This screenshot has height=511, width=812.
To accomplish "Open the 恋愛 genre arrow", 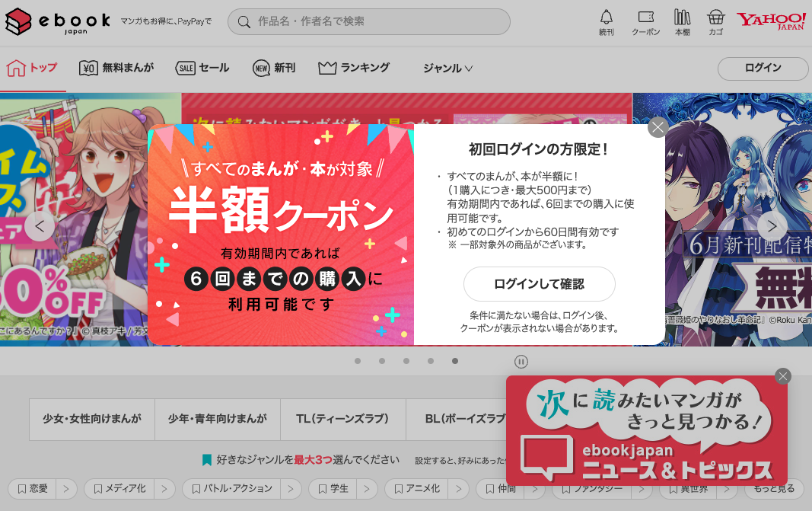I will point(66,489).
